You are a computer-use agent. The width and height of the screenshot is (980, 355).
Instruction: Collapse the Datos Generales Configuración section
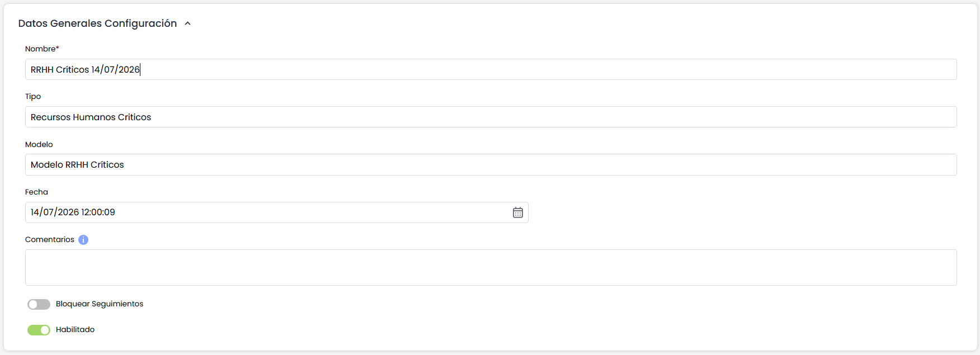coord(188,23)
